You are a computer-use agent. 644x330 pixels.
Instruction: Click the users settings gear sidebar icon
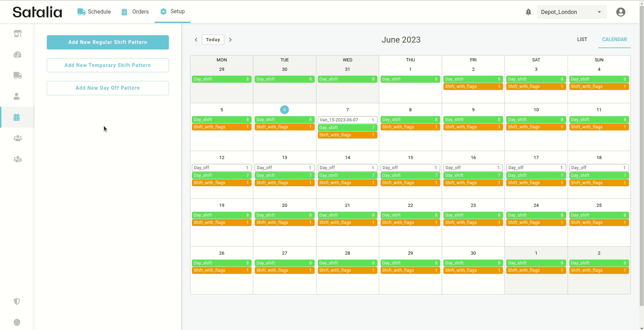17,159
